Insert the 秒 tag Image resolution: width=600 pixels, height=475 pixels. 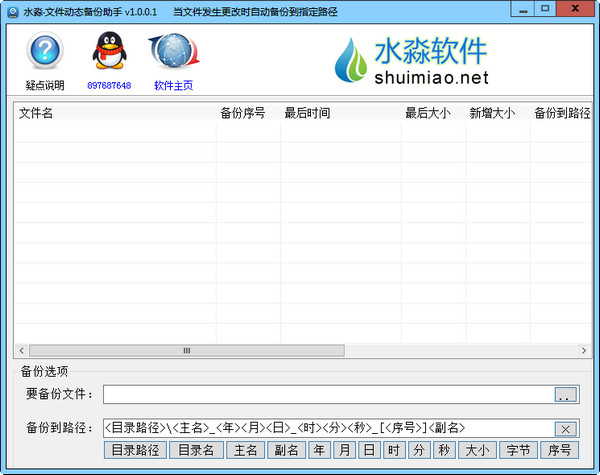444,450
